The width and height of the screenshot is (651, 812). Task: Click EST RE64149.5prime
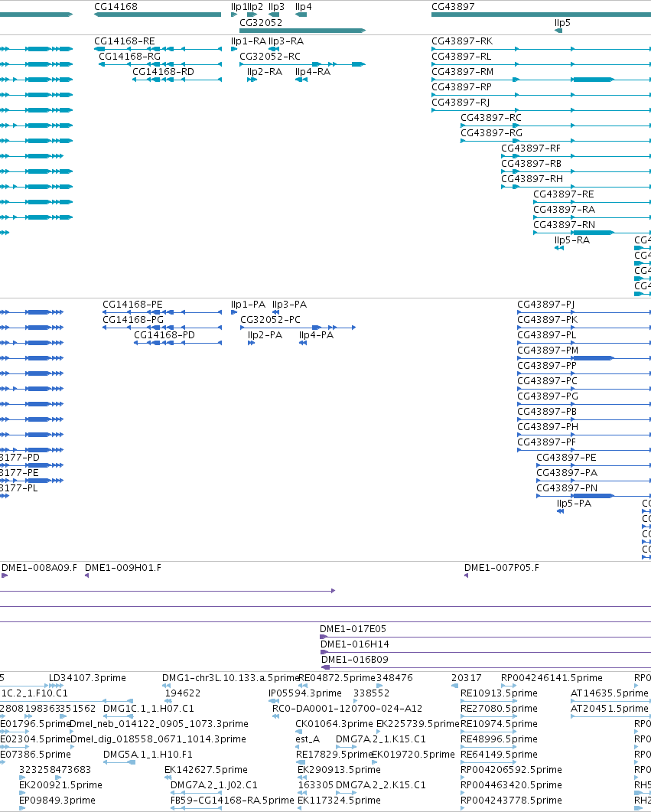(x=499, y=754)
